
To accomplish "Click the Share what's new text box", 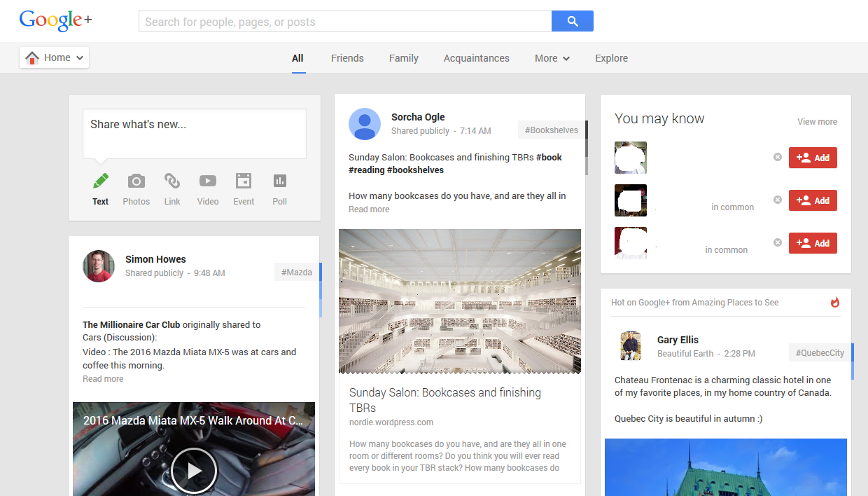I will click(x=194, y=133).
